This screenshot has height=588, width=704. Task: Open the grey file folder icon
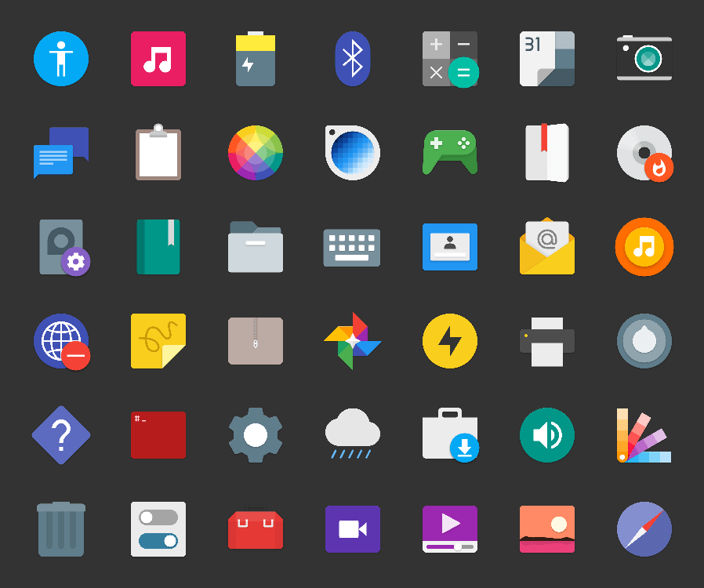point(256,247)
